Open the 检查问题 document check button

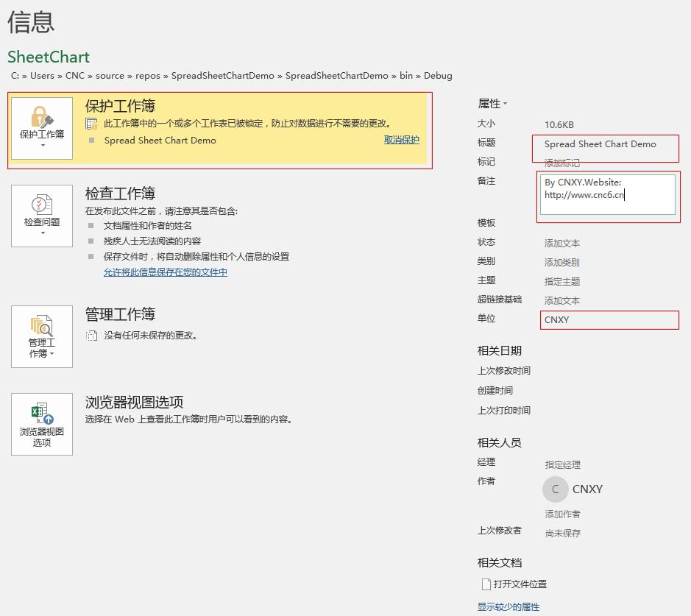(x=42, y=216)
